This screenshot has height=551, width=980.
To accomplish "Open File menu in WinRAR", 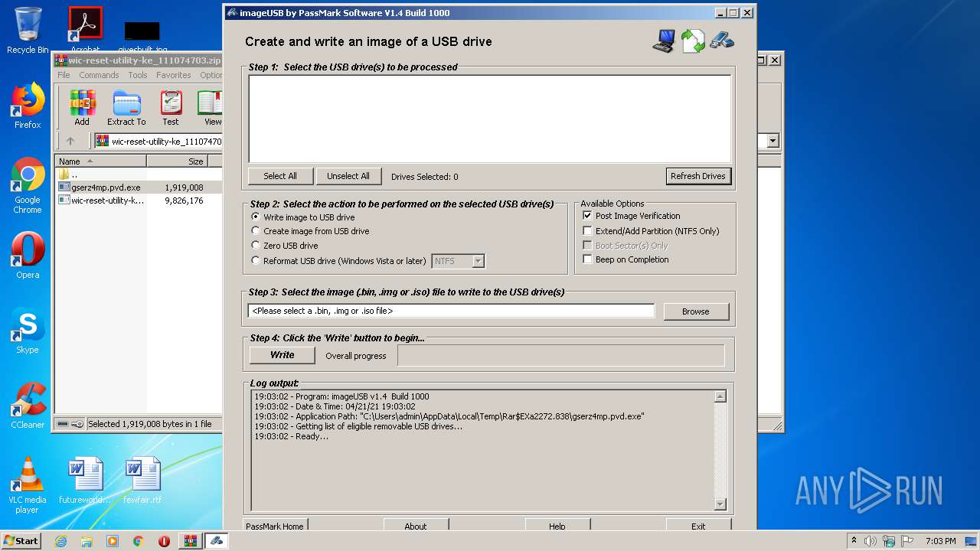I will 64,75.
